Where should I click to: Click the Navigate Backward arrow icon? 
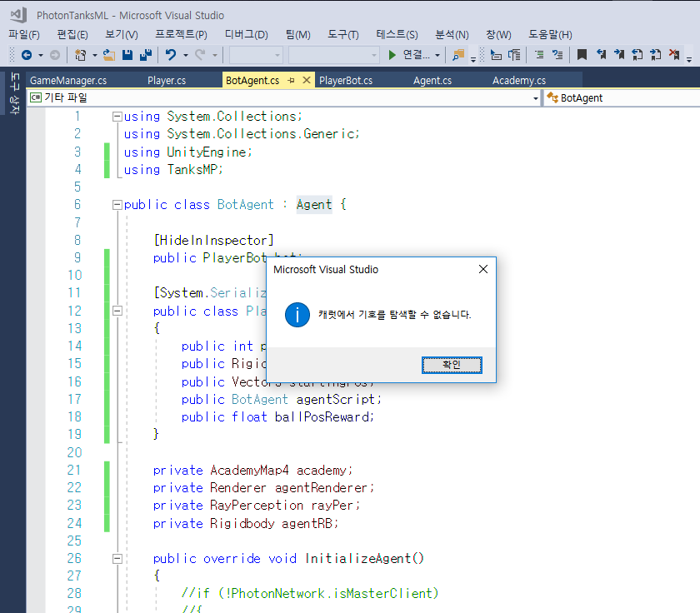click(x=25, y=56)
